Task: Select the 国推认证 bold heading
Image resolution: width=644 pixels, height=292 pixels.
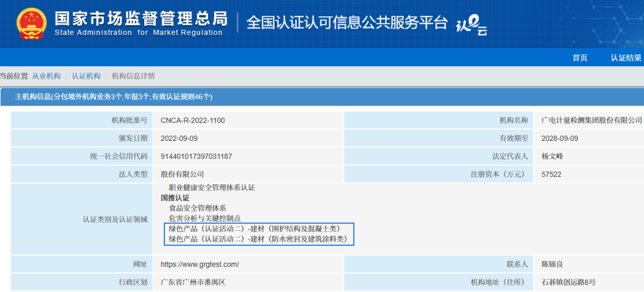Action: point(175,198)
